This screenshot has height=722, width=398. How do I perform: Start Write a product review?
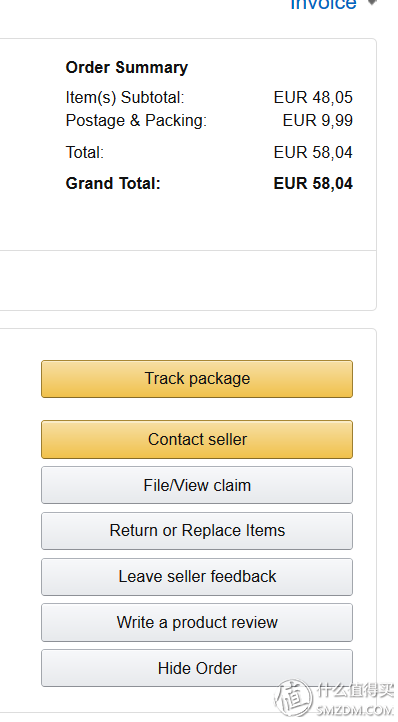coord(197,623)
